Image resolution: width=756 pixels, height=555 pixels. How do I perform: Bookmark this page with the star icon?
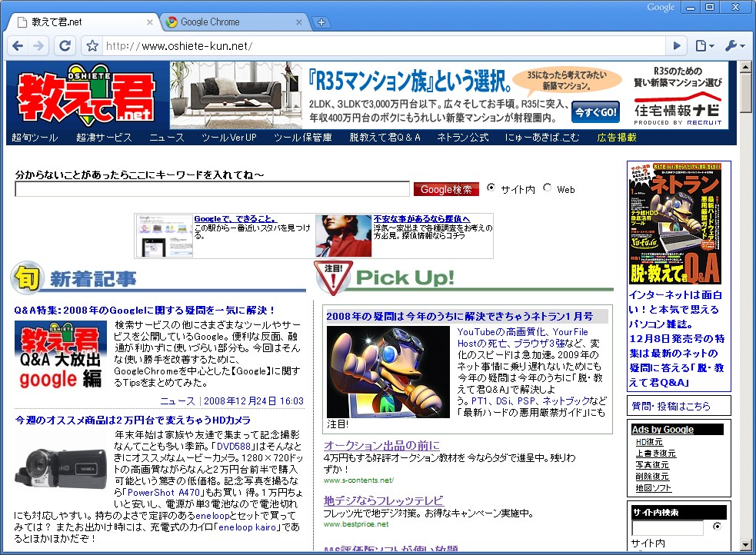[x=92, y=46]
